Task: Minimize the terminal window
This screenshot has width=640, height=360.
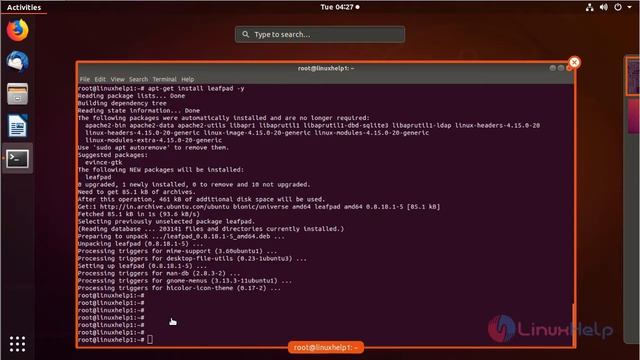Action: pos(552,68)
